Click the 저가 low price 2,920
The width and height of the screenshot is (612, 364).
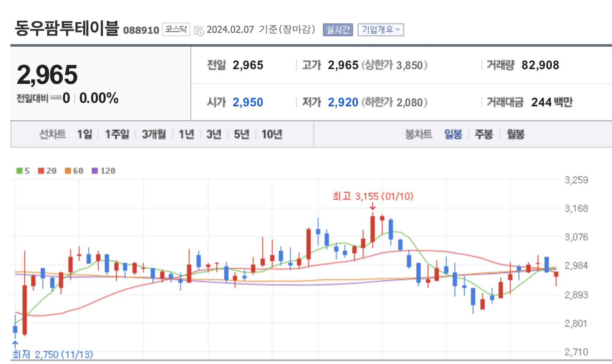click(343, 102)
